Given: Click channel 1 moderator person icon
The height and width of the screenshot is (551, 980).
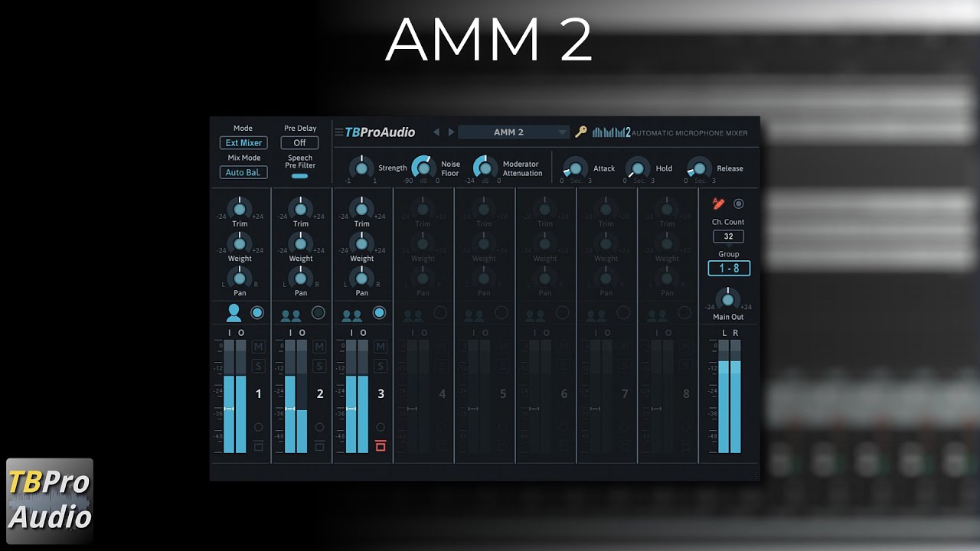Looking at the screenshot, I should [x=234, y=312].
